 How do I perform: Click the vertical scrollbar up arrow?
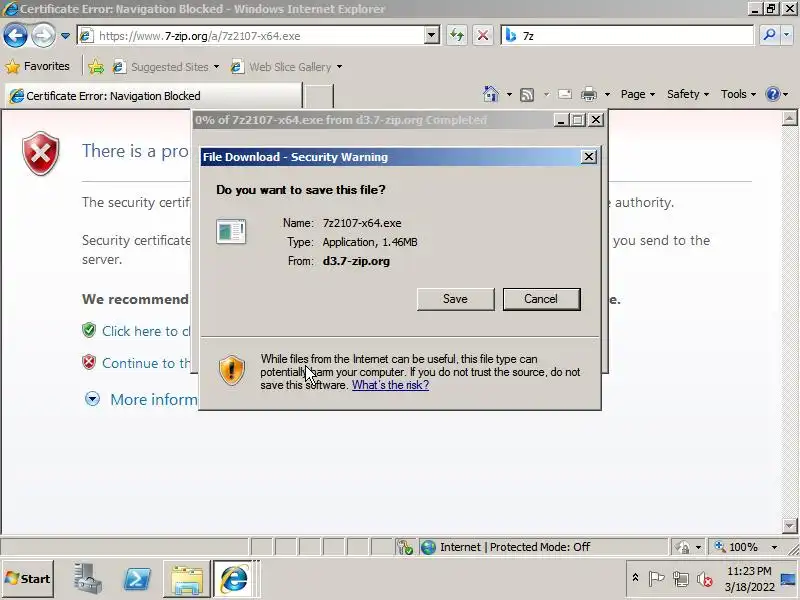[789, 118]
